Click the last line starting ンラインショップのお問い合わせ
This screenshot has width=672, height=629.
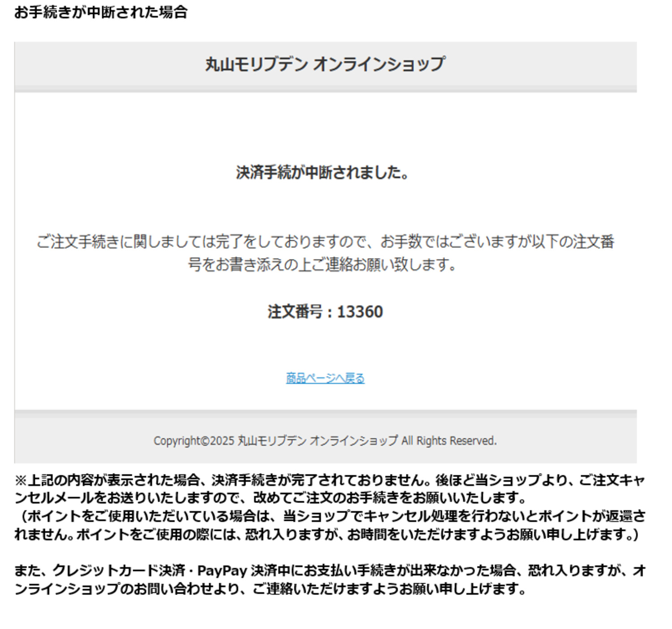tap(271, 589)
